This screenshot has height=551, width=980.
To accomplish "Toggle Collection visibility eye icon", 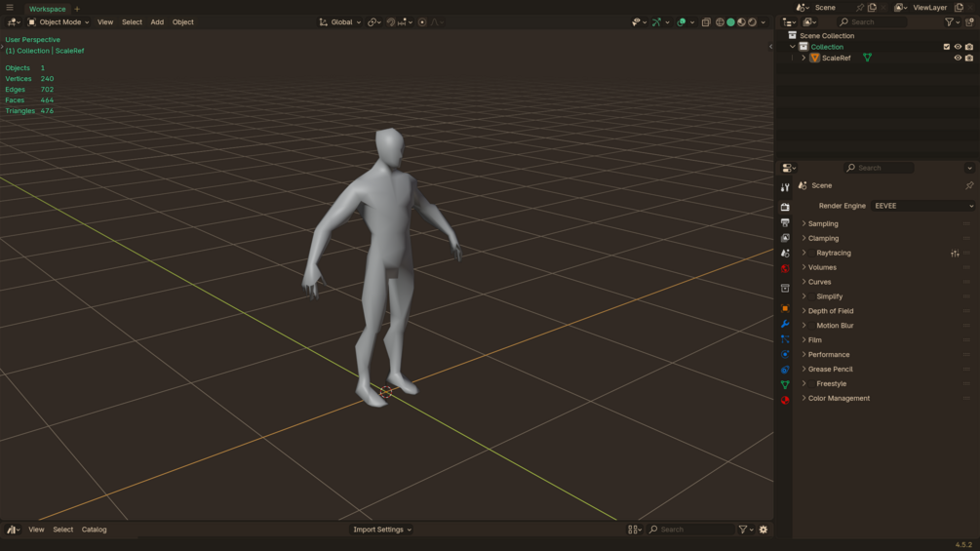I will coord(958,47).
